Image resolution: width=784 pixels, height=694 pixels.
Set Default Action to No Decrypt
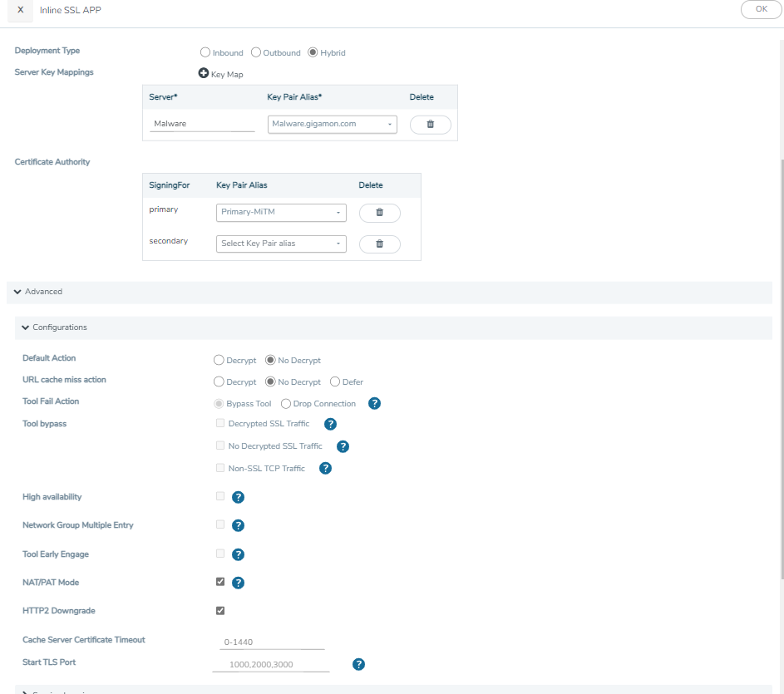click(270, 360)
